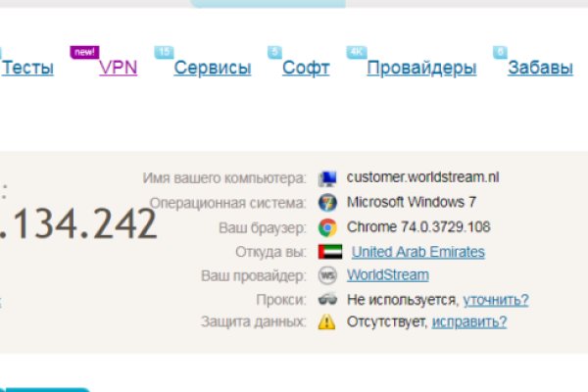Image resolution: width=588 pixels, height=392 pixels.
Task: Click the computer icon beside customer.worldstream.nl
Action: (327, 178)
